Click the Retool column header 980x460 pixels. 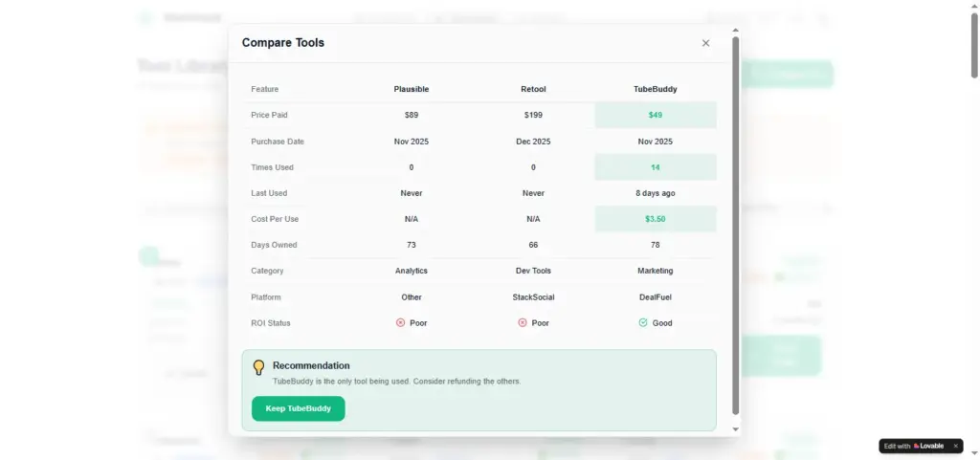(533, 89)
